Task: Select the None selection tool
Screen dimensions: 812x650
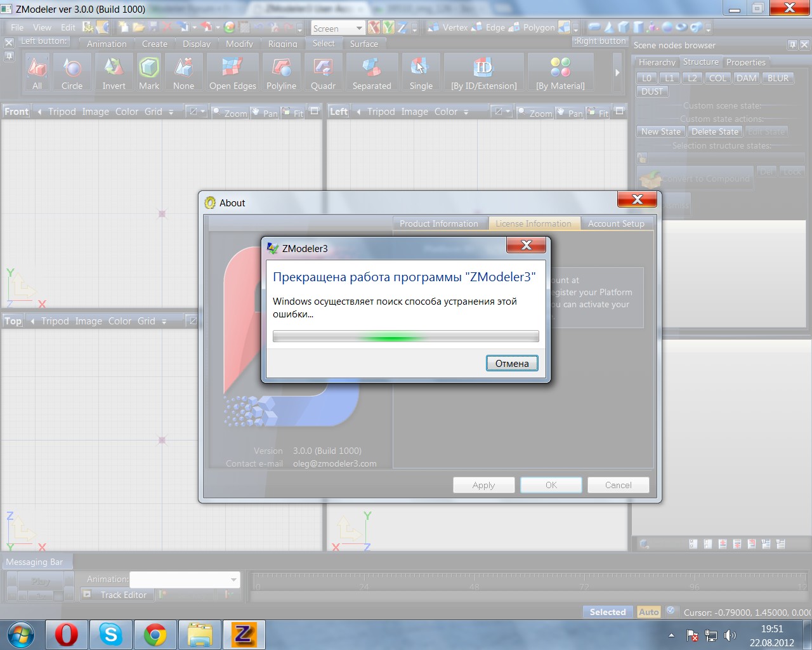Action: click(183, 73)
